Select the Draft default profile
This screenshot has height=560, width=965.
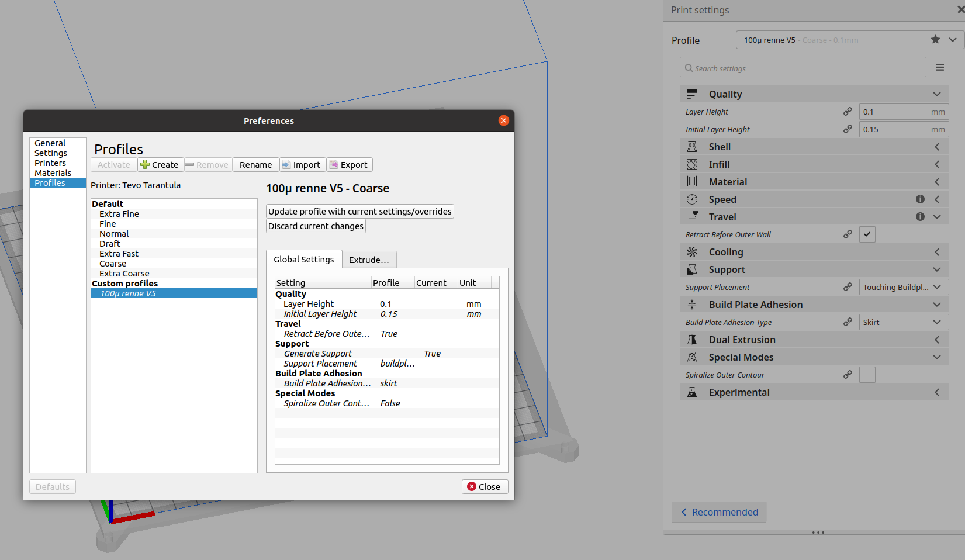[x=174, y=244]
